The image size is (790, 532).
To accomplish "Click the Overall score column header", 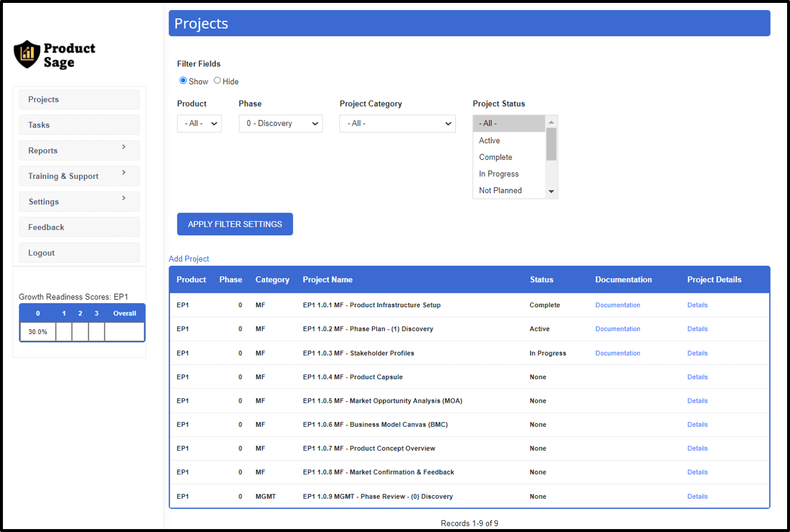I will click(x=125, y=313).
